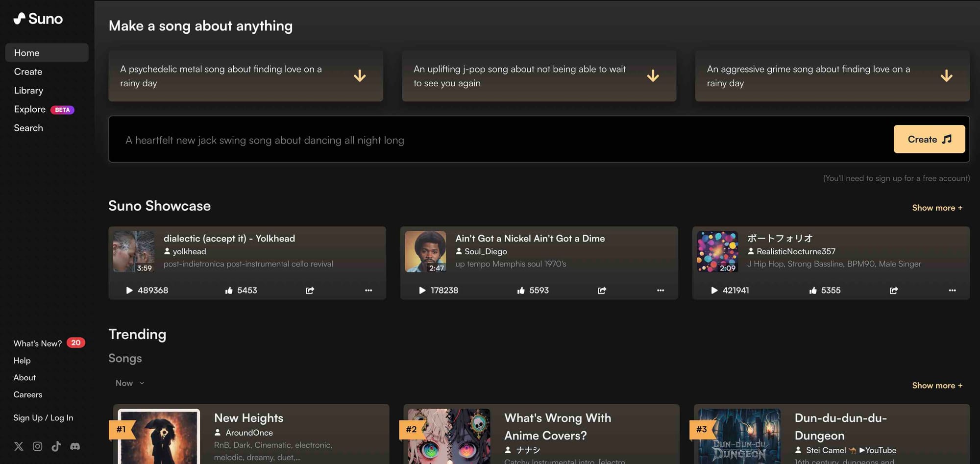Viewport: 980px width, 464px height.
Task: Play Ain't Got a Nickel song
Action: tap(422, 291)
